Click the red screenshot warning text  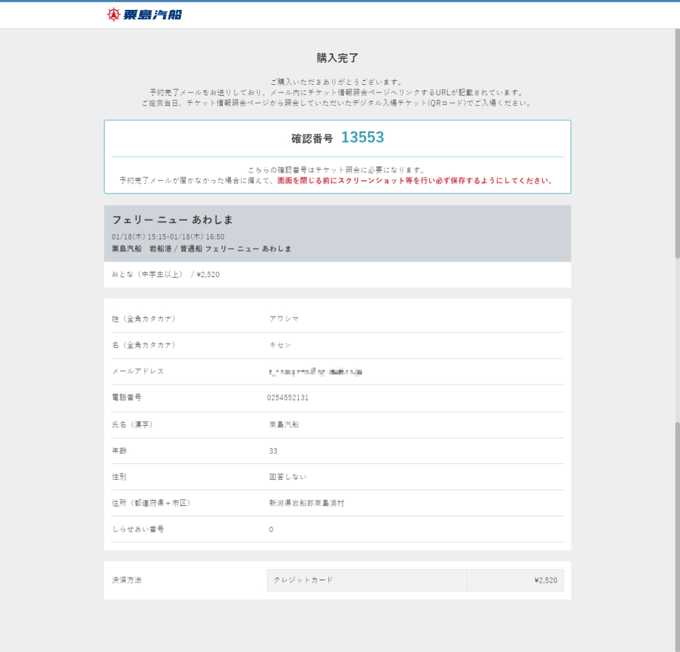click(x=415, y=180)
